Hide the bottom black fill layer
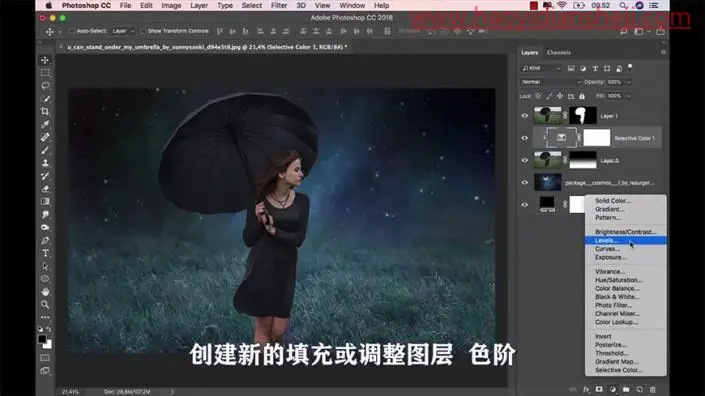Screen dimensions: 705x396 click(x=525, y=205)
